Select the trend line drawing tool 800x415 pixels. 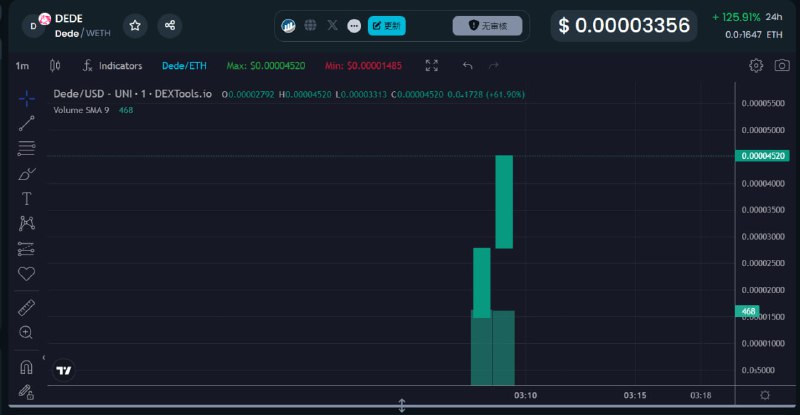tap(27, 123)
